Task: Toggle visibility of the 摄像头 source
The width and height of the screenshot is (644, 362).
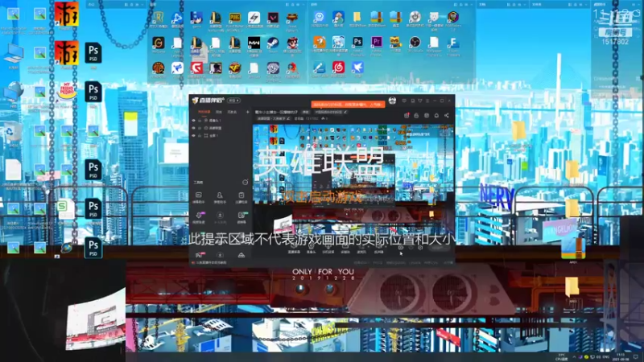Action: [x=193, y=121]
